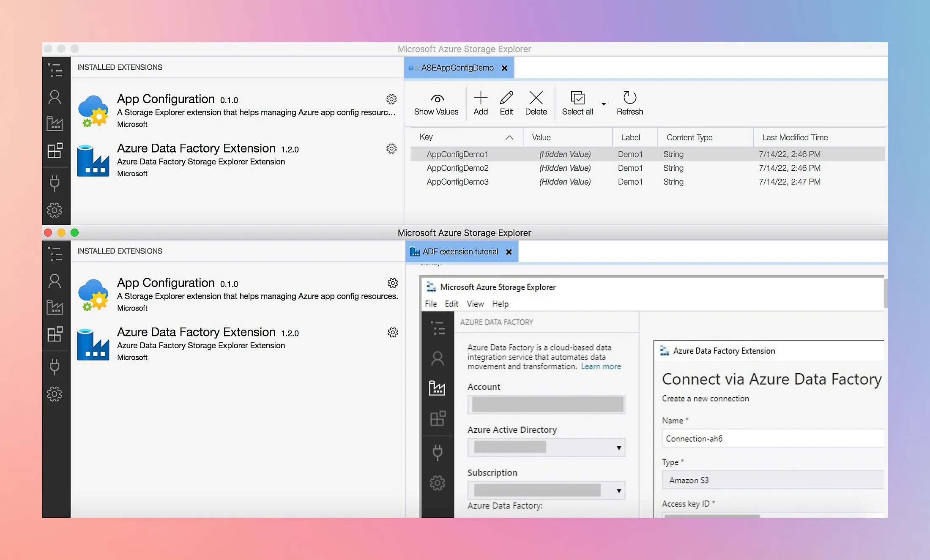Viewport: 930px width, 560px height.
Task: Expand the Select all dropdown arrow
Action: click(x=603, y=104)
